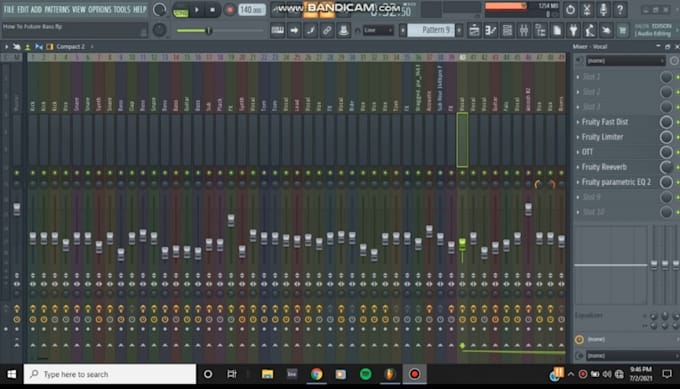This screenshot has width=680, height=389.
Task: Click the stamp icon next to chain icon
Action: click(343, 30)
